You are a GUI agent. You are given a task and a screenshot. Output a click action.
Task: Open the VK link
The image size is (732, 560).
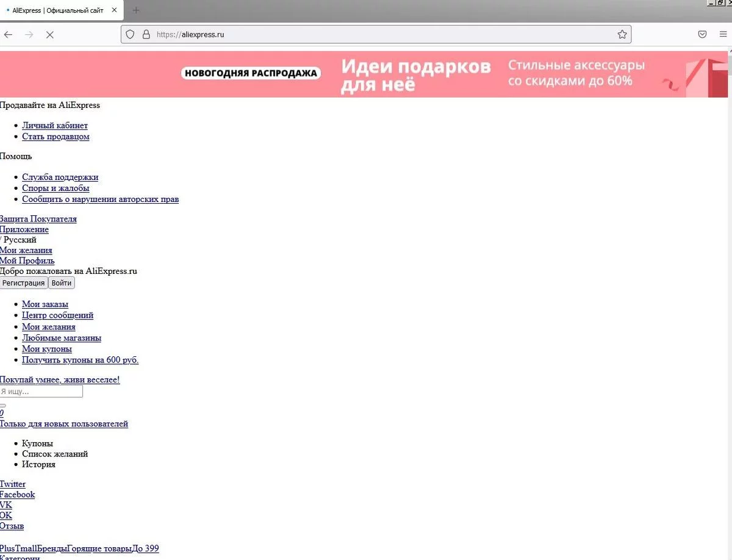[6, 505]
